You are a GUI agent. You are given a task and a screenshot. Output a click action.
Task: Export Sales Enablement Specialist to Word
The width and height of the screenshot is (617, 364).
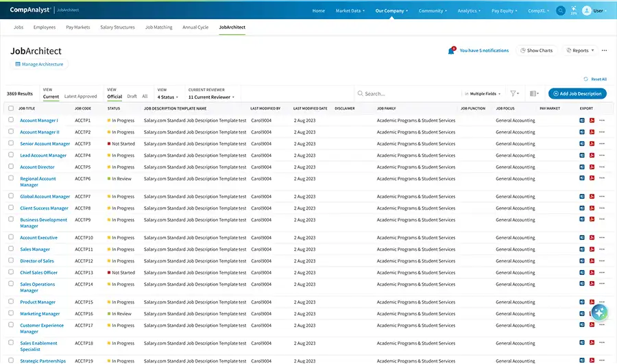coord(582,343)
